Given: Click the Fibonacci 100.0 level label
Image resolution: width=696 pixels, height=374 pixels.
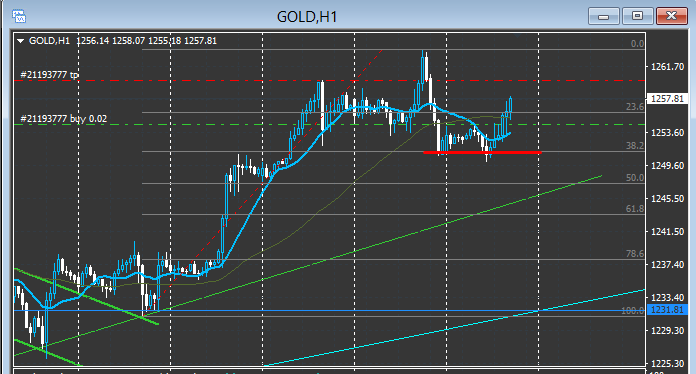Looking at the screenshot, I should coord(633,311).
